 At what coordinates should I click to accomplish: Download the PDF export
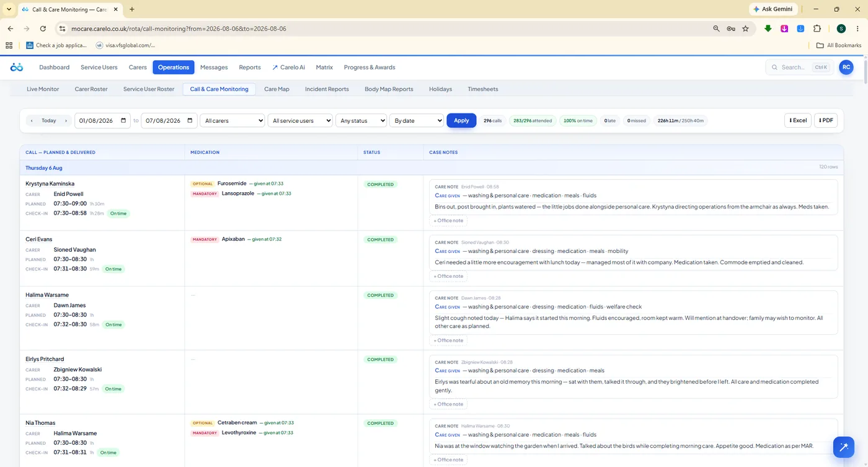click(x=826, y=120)
